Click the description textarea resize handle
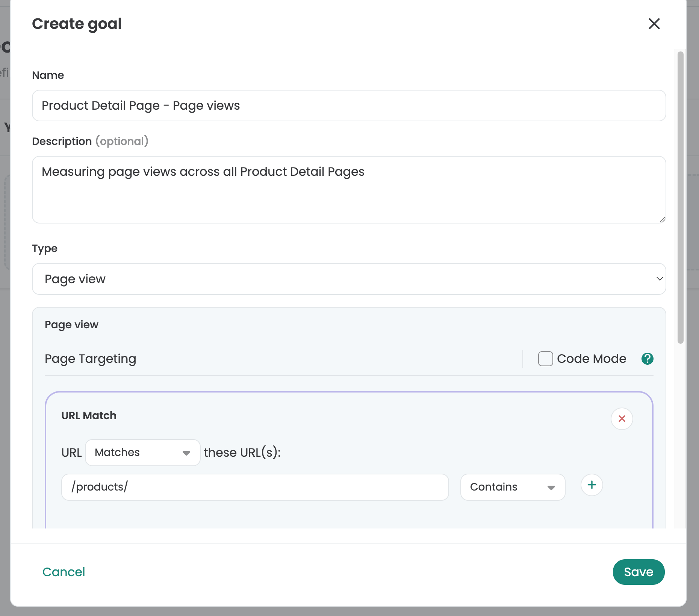The image size is (699, 616). tap(662, 219)
